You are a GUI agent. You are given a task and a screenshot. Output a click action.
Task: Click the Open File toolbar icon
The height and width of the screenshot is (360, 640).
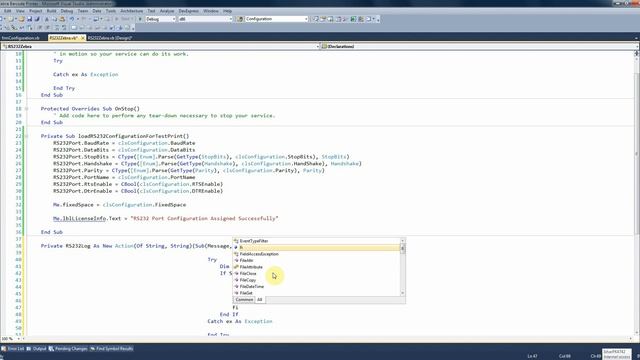click(22, 19)
